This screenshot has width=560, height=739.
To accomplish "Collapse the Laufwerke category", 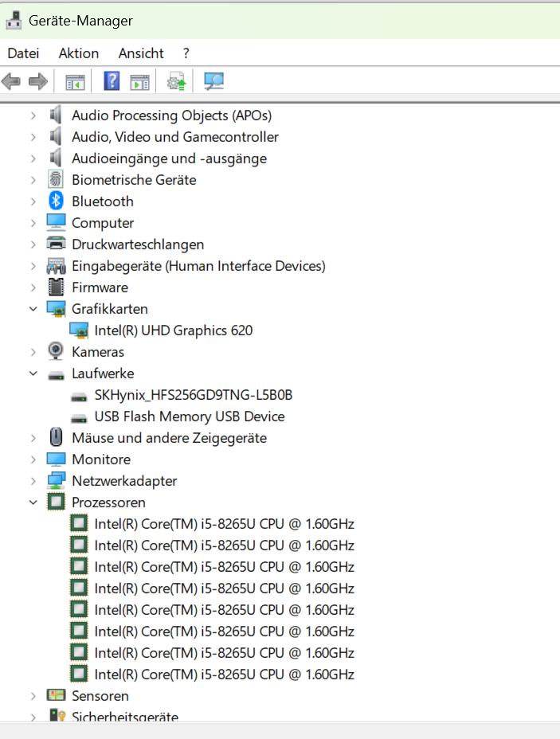I will click(33, 373).
